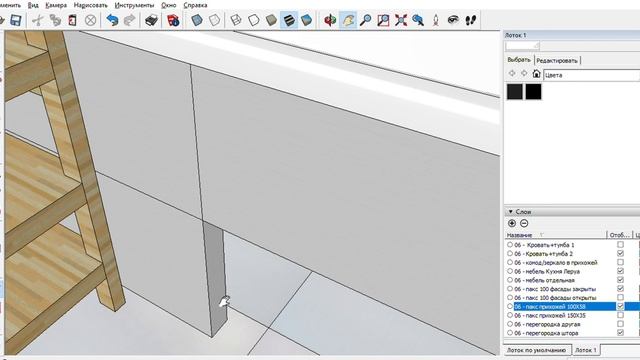
Task: Hide layer '06 - Кровать+тумба 2'
Action: click(620, 253)
